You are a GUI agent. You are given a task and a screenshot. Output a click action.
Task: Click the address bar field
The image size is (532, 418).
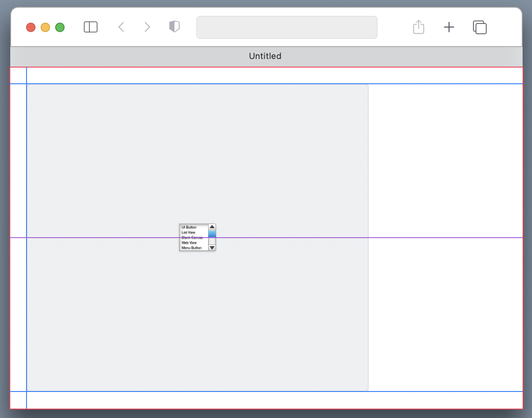[x=287, y=27]
